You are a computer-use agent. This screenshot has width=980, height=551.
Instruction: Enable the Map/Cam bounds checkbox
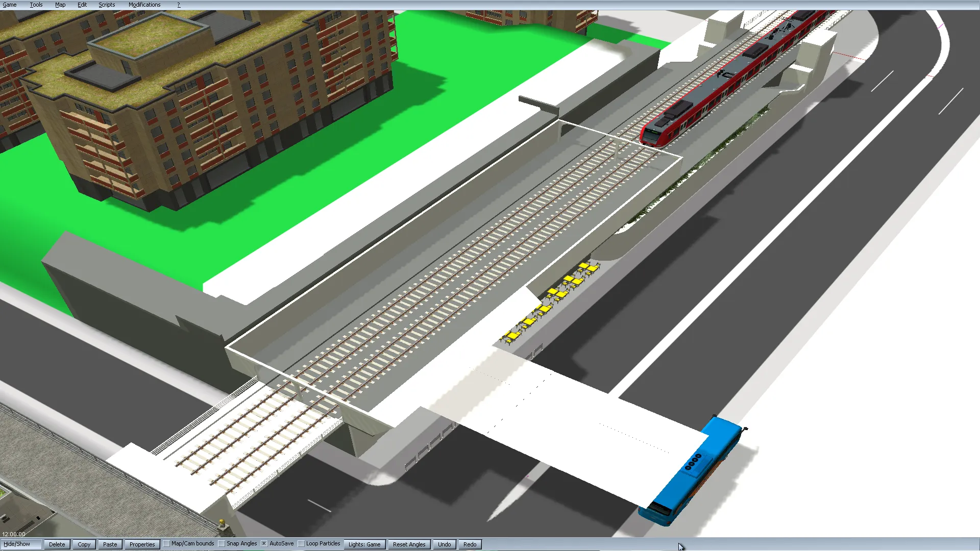(167, 544)
